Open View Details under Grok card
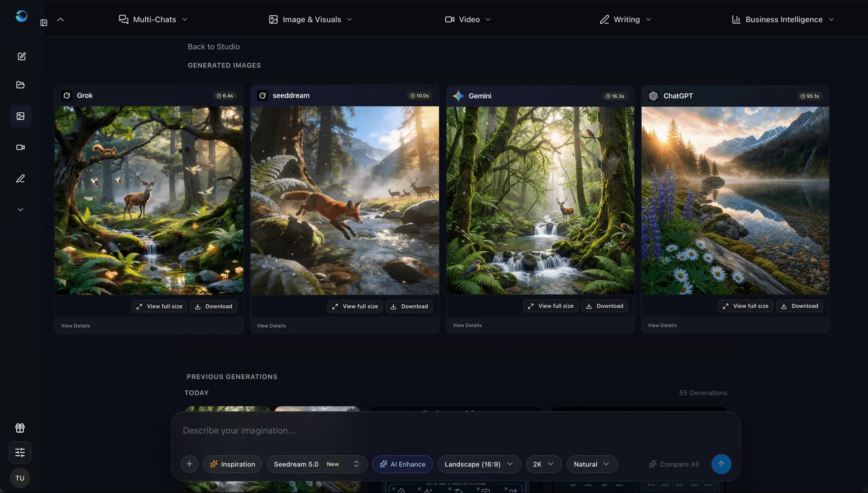 click(75, 326)
